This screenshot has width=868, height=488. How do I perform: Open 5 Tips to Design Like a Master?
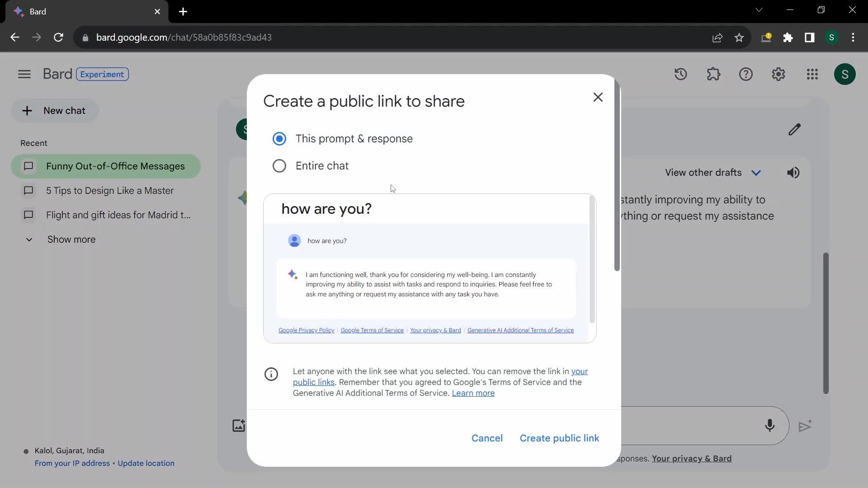click(x=109, y=190)
